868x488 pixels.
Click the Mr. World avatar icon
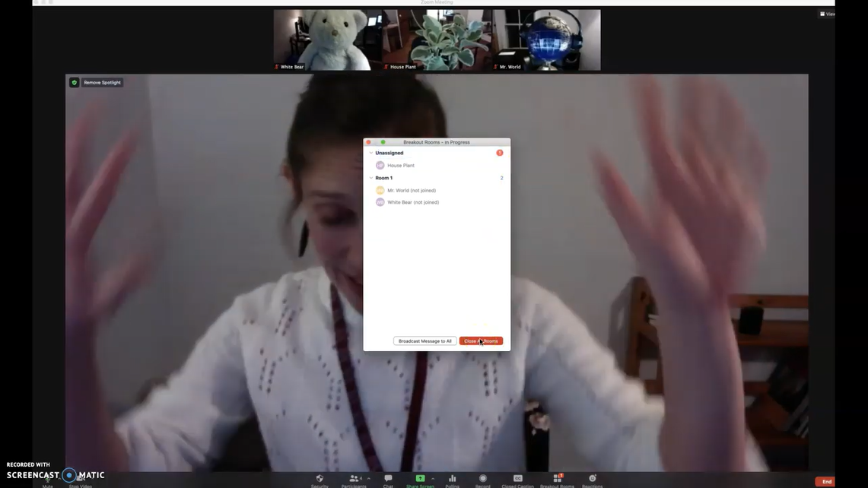tap(380, 190)
